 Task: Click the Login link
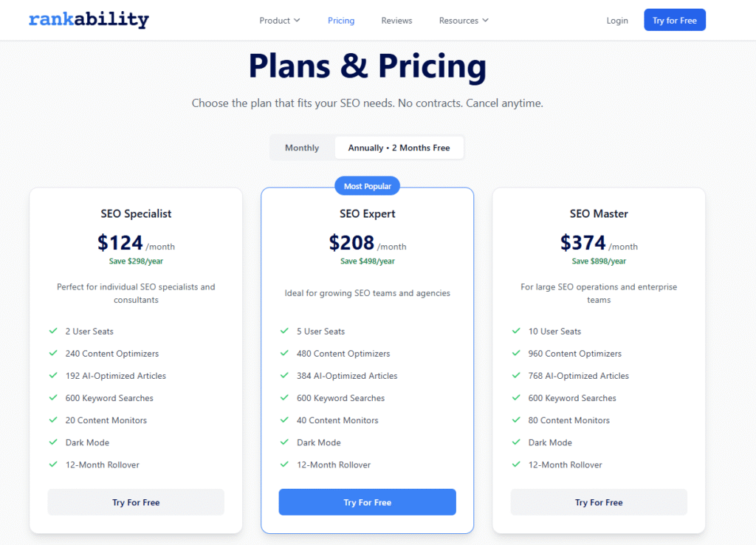coord(617,21)
